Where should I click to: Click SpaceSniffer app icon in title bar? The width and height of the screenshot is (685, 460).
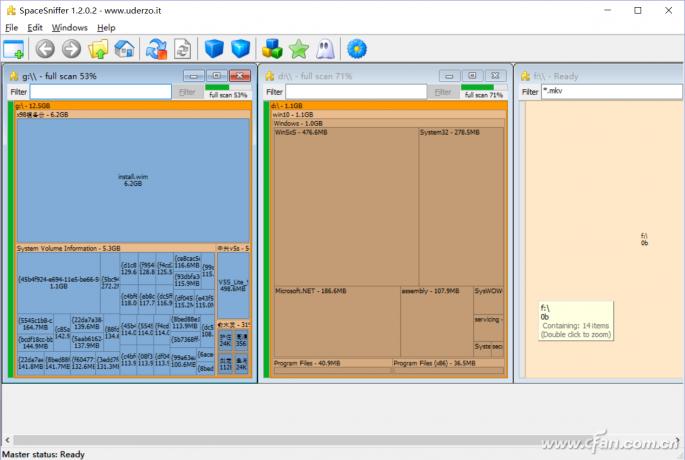click(x=11, y=10)
